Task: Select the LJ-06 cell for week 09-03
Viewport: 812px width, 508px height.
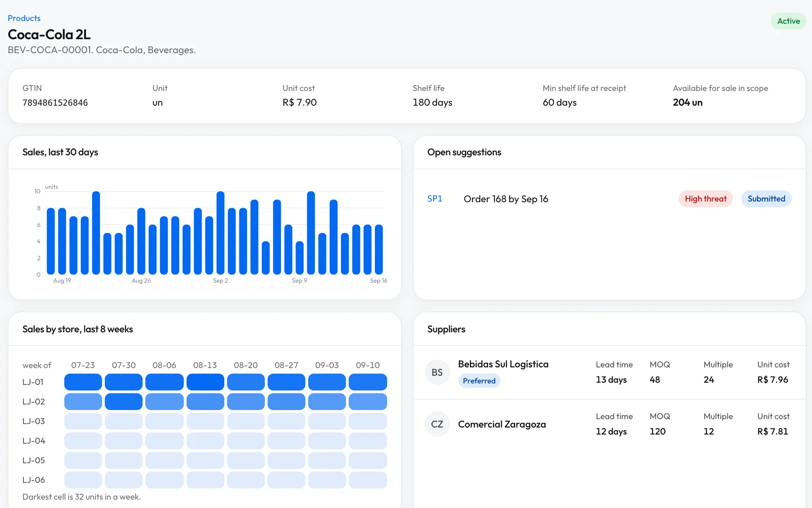Action: click(327, 480)
